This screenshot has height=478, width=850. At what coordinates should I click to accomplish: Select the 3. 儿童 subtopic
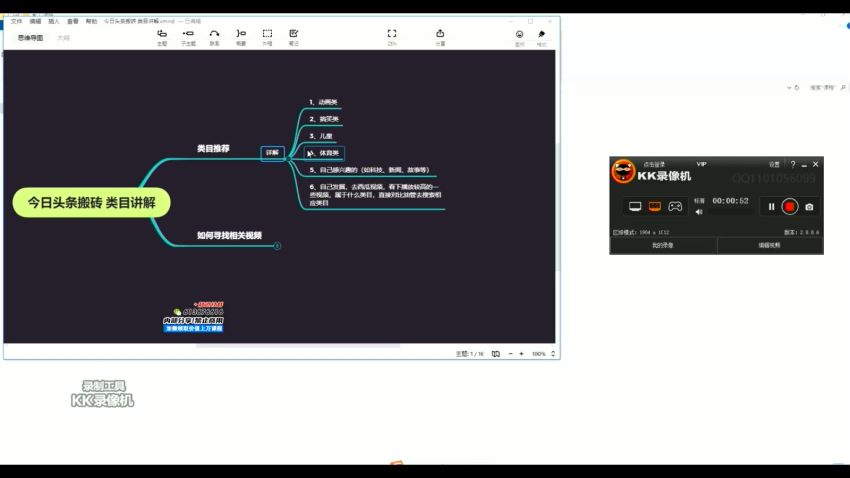(321, 136)
